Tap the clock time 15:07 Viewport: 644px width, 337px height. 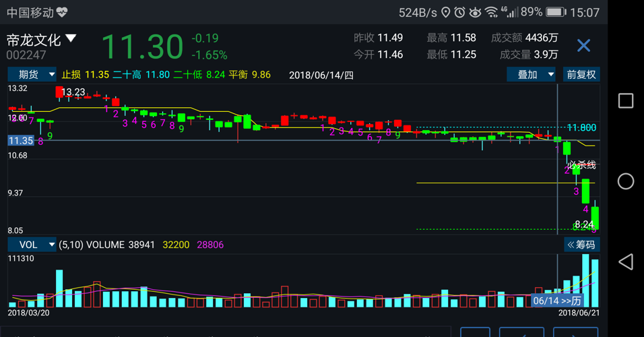pos(585,13)
